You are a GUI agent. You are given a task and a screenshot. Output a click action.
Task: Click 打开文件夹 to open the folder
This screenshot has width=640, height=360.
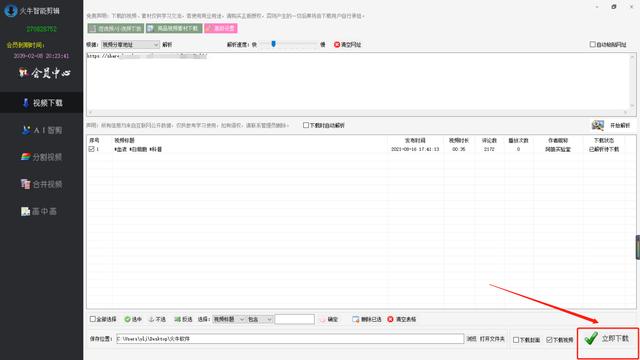coord(492,339)
